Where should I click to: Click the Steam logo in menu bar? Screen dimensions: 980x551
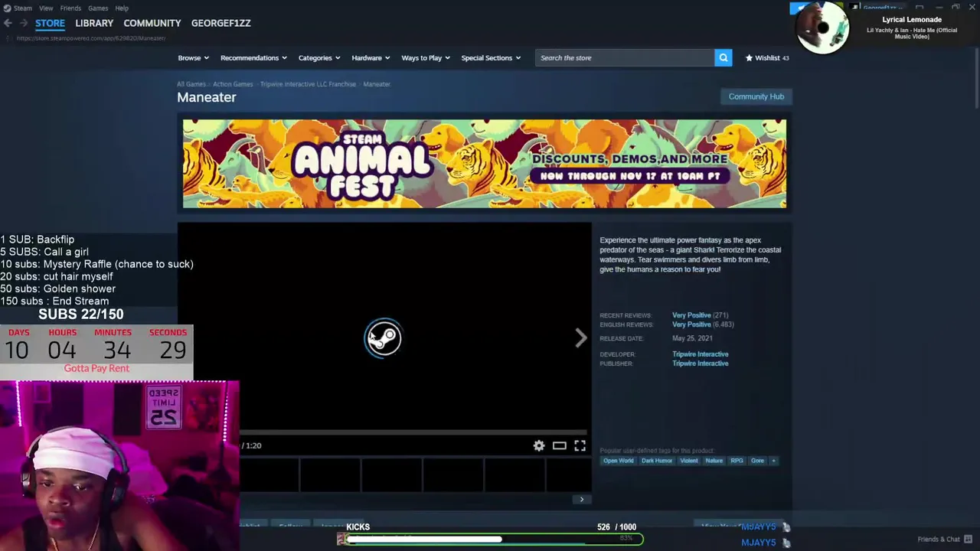click(x=7, y=8)
